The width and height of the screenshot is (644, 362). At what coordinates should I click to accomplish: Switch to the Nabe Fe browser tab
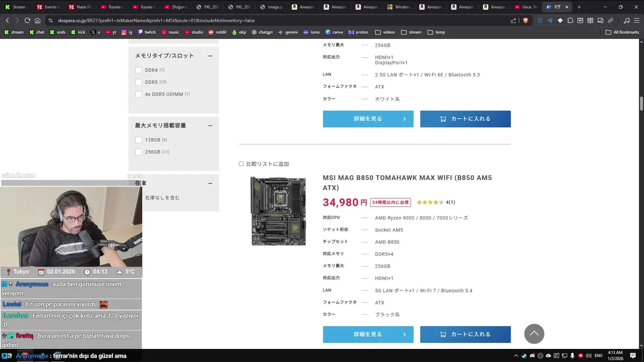tap(79, 7)
